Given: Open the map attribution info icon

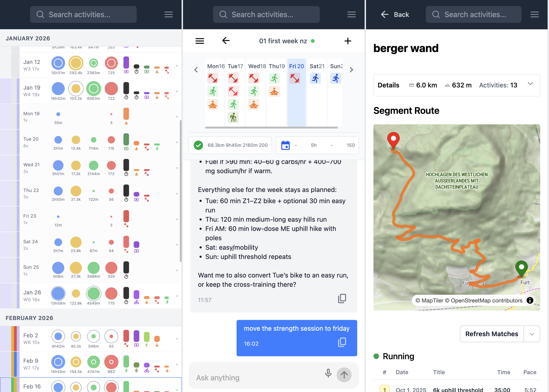Looking at the screenshot, I should point(530,300).
